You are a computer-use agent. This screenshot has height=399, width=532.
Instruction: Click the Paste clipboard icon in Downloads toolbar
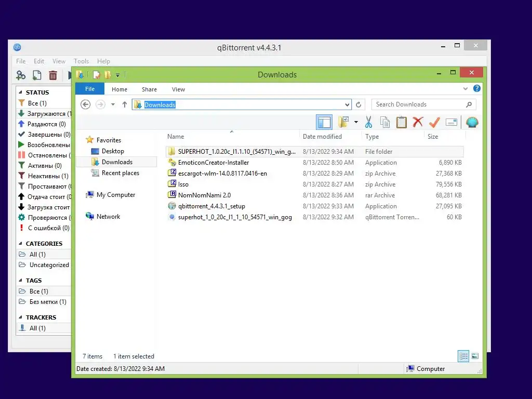(x=402, y=122)
